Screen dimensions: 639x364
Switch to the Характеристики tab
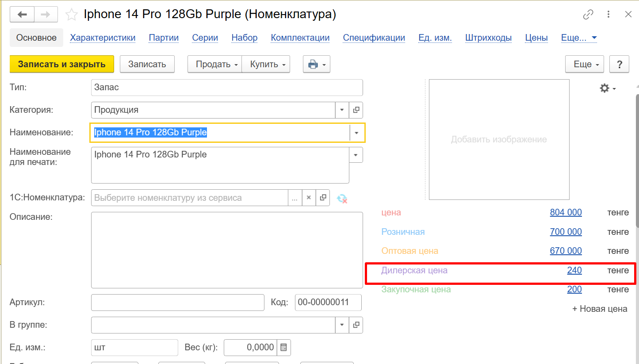(x=103, y=38)
